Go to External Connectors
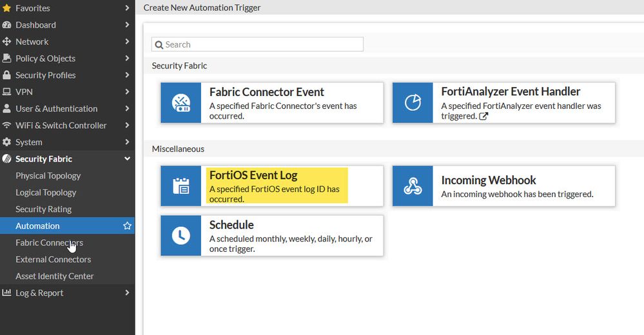This screenshot has width=644, height=335. tap(54, 260)
